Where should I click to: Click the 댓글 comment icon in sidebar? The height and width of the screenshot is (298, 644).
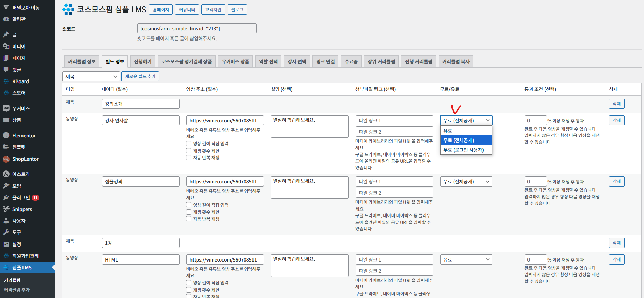coord(6,70)
